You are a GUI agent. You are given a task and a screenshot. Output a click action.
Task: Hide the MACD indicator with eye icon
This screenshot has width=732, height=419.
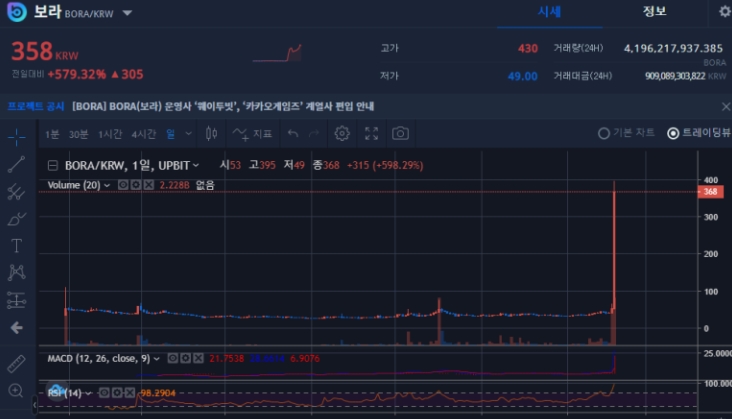tap(173, 358)
